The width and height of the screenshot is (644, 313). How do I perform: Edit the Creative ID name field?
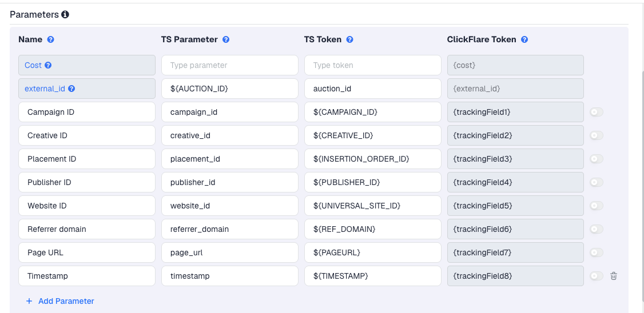pos(87,135)
